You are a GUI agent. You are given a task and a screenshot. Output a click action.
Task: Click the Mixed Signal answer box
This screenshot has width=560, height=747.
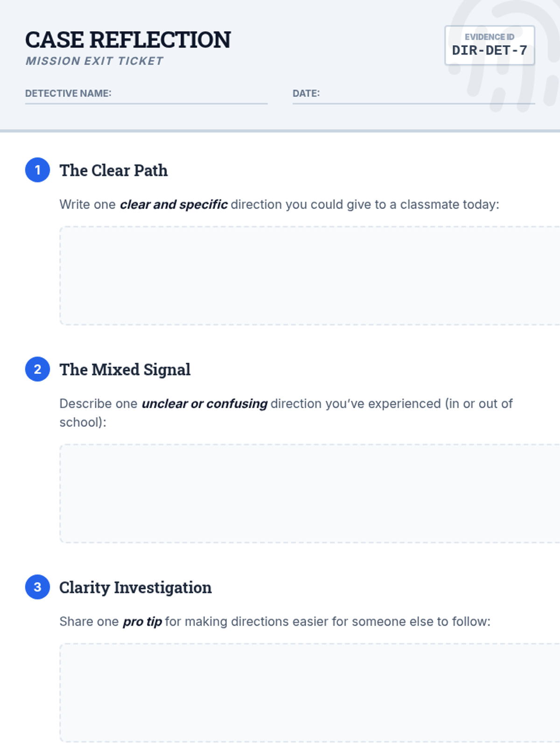click(x=310, y=493)
